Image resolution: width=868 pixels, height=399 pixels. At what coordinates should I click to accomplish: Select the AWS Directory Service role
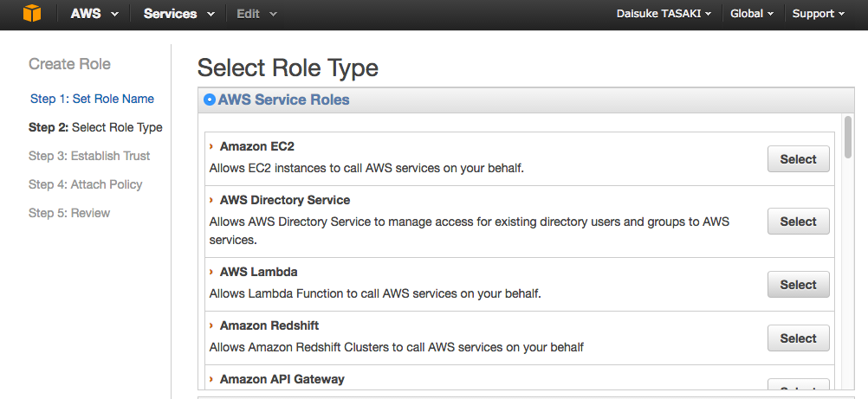click(798, 222)
